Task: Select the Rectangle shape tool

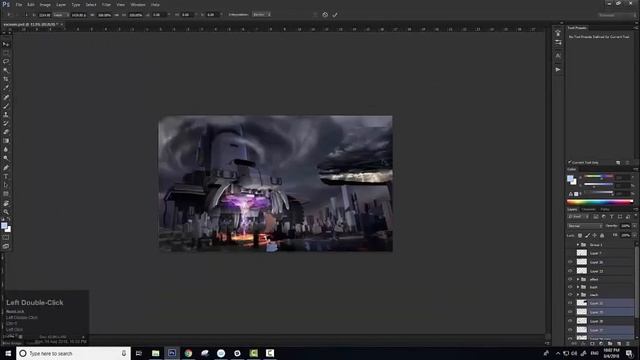Action: [x=6, y=194]
